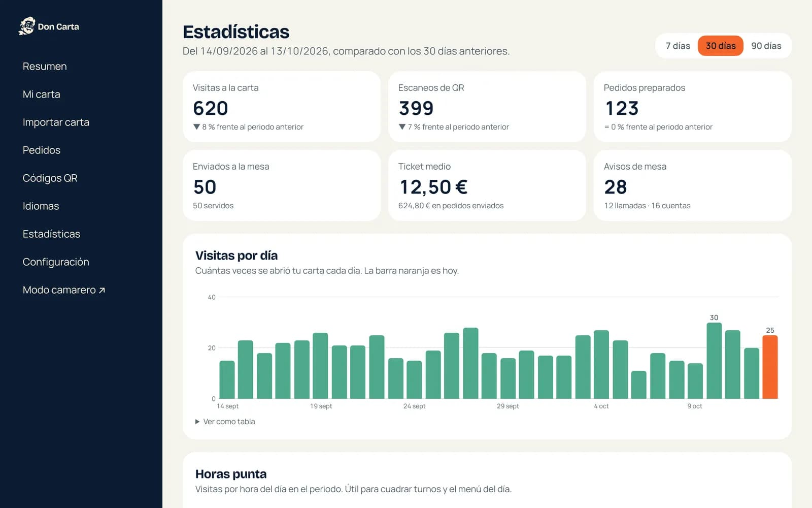
Task: Click the 12 llamadas · 16 cuentas text
Action: [647, 206]
